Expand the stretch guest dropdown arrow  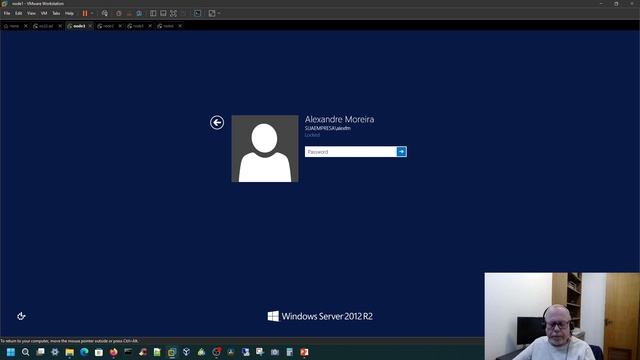coord(219,13)
